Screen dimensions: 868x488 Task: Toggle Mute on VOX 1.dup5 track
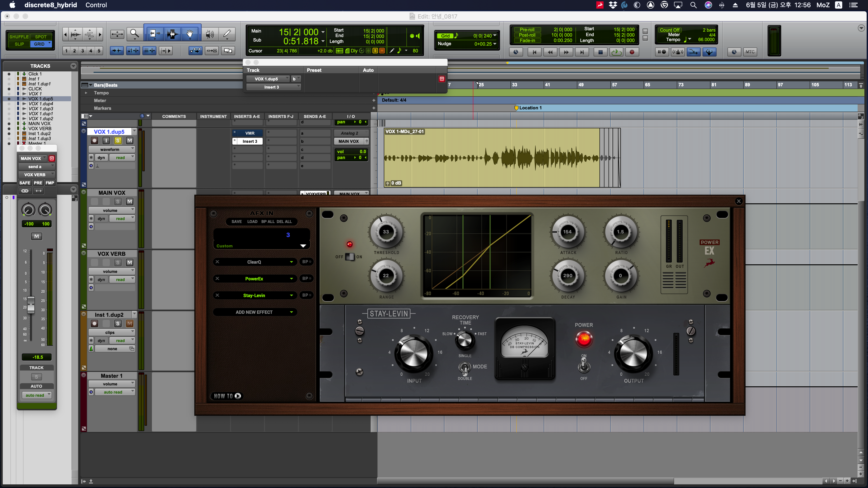click(129, 141)
